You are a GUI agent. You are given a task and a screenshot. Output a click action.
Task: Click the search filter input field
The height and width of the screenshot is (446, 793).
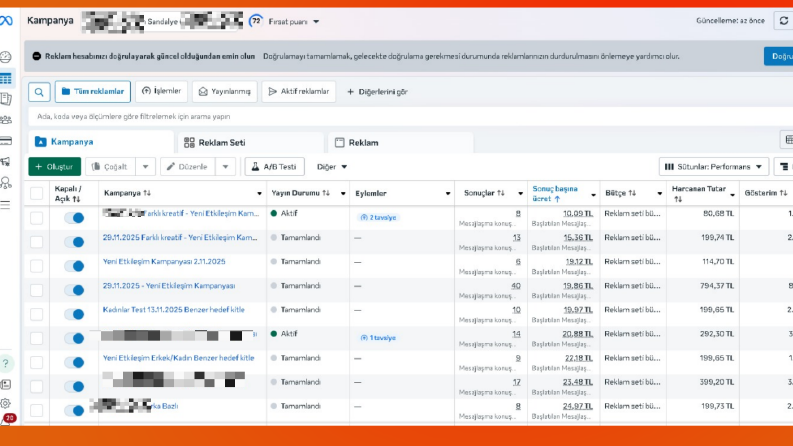pos(410,117)
